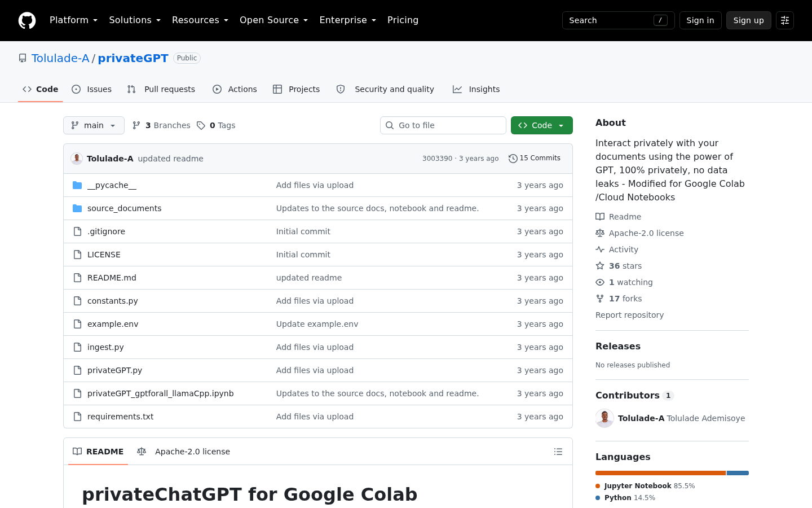
Task: Click 'updated readme' commit message in header
Action: click(171, 159)
